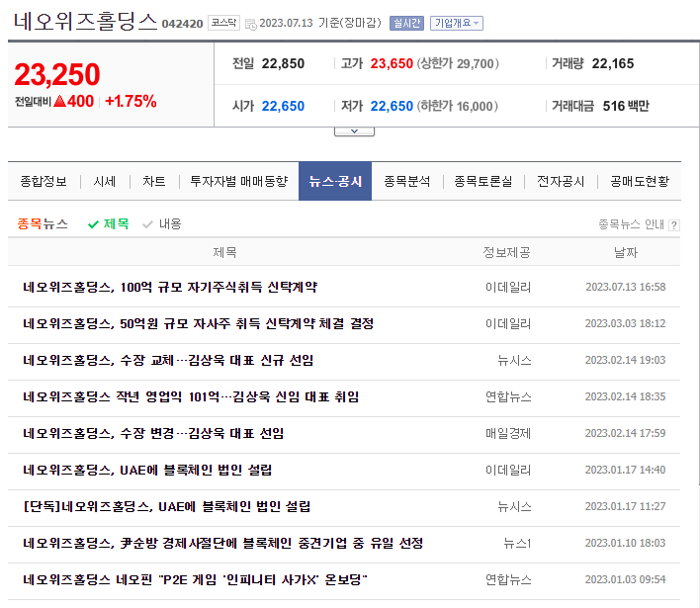Open the article on the 100억 규모 자기주식취득 신탁계약
Viewport: 700px width, 608px height.
point(170,287)
